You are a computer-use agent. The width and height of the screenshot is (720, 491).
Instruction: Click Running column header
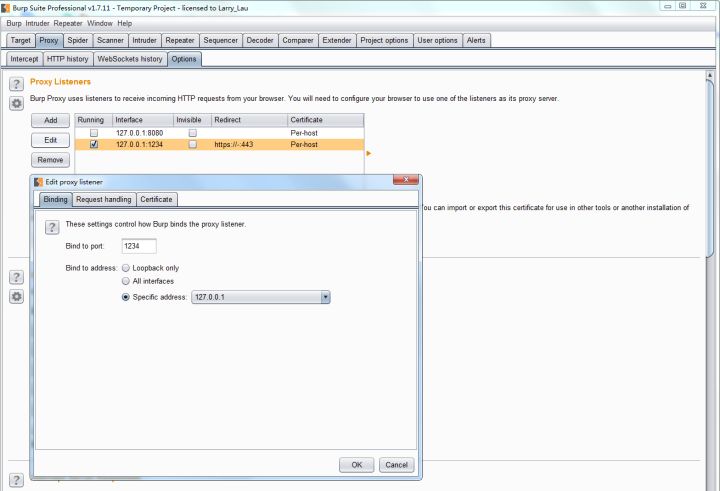94,120
